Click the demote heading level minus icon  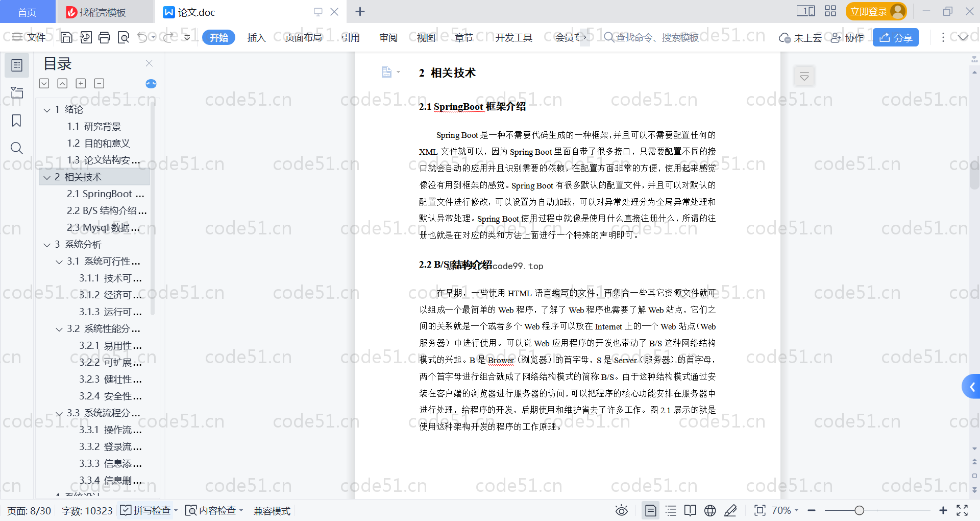click(99, 83)
